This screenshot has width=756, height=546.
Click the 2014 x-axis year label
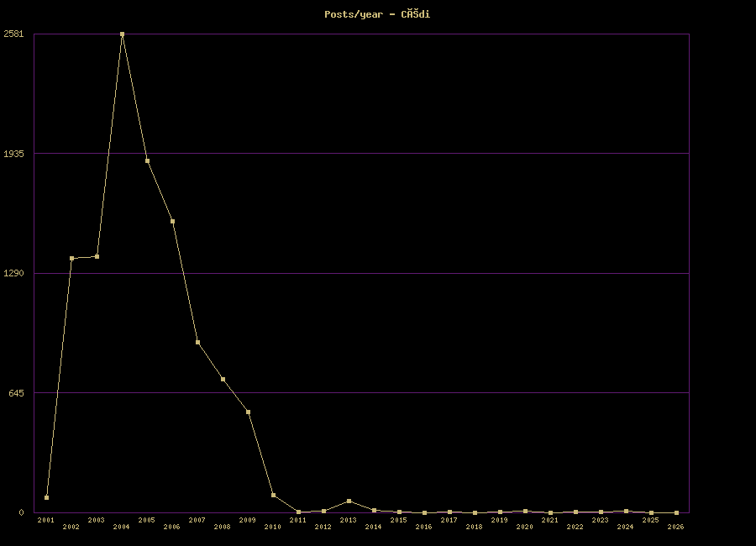(373, 527)
